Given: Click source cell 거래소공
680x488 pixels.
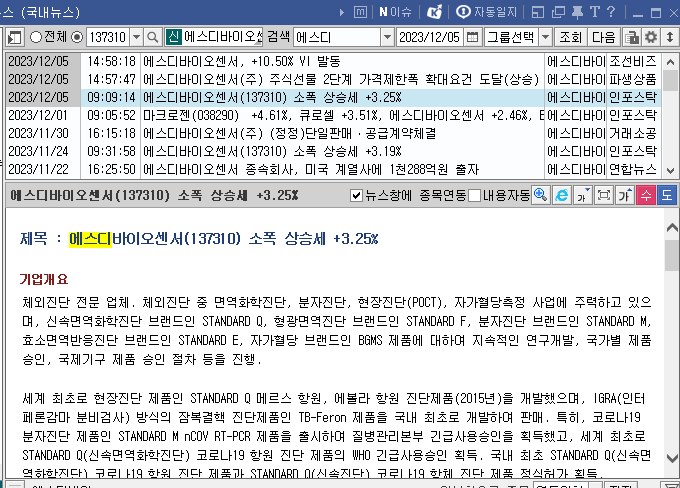Looking at the screenshot, I should click(x=633, y=133).
